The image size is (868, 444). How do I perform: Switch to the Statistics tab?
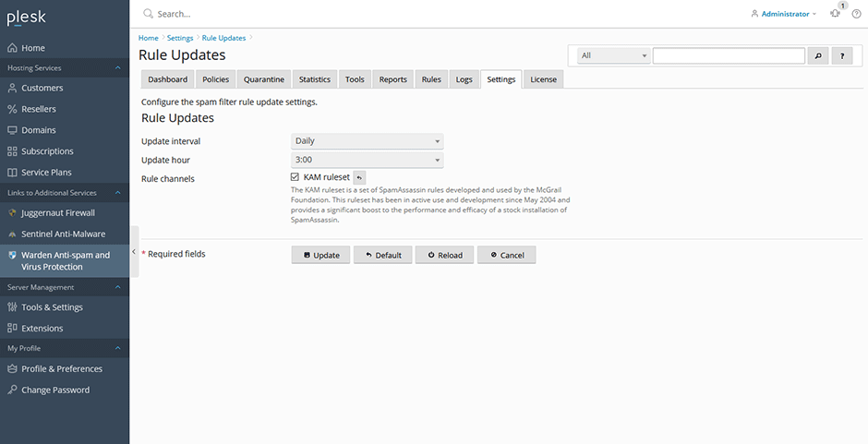(315, 79)
